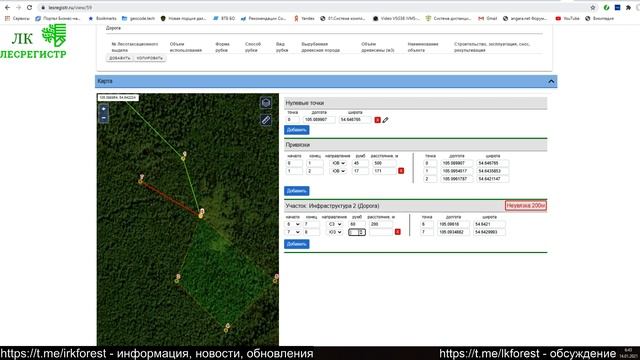Click the green extension icon in the toolbar
640x360 pixels.
tap(607, 7)
